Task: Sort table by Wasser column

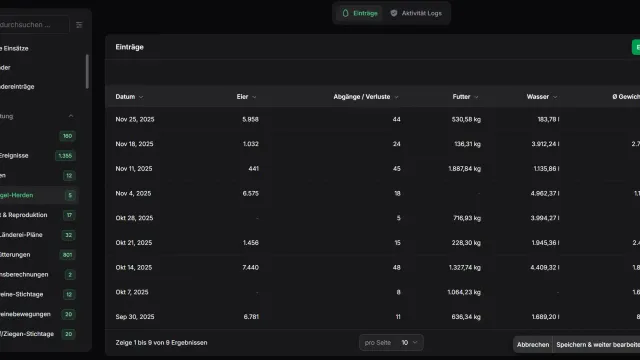Action: click(542, 97)
